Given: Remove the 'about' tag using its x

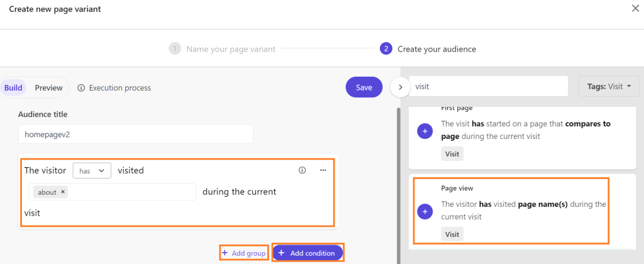Looking at the screenshot, I should click(x=64, y=192).
